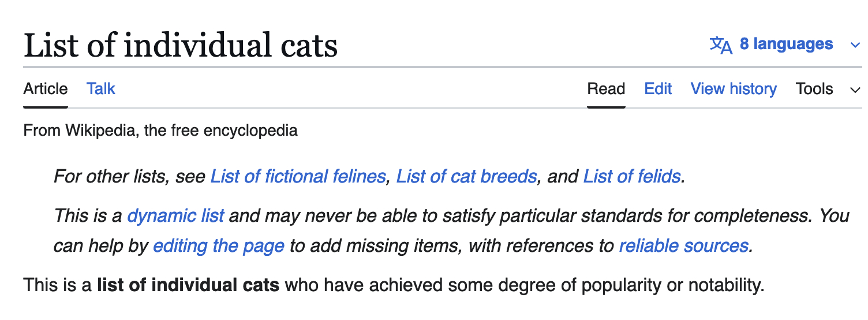This screenshot has width=868, height=320.
Task: Follow the List of fictional felines link
Action: pyautogui.click(x=298, y=176)
